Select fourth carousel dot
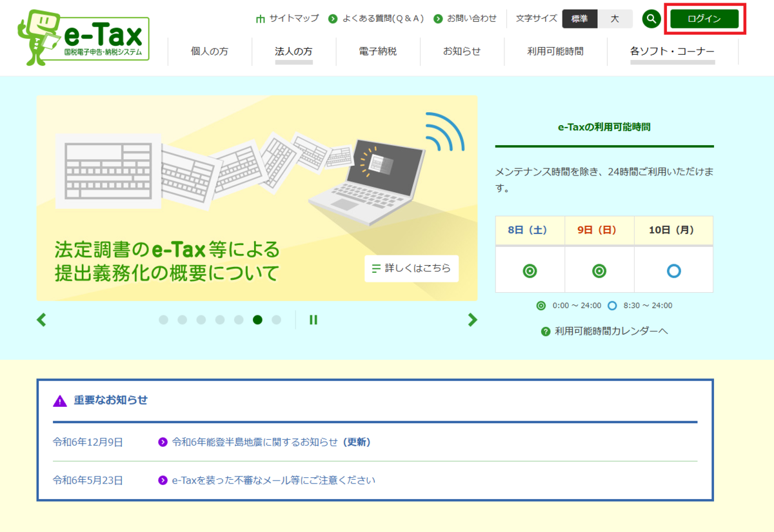 220,319
